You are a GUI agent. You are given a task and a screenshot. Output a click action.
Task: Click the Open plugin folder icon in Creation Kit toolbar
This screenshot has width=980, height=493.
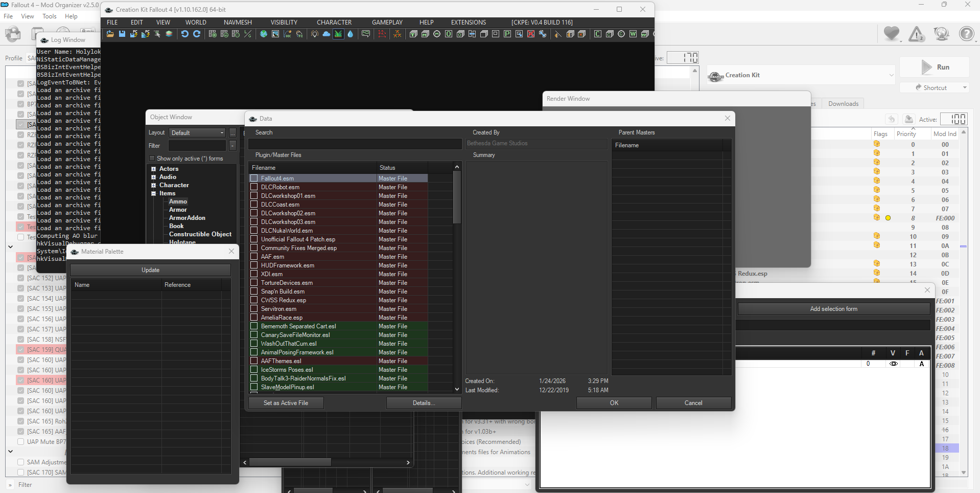(x=110, y=34)
